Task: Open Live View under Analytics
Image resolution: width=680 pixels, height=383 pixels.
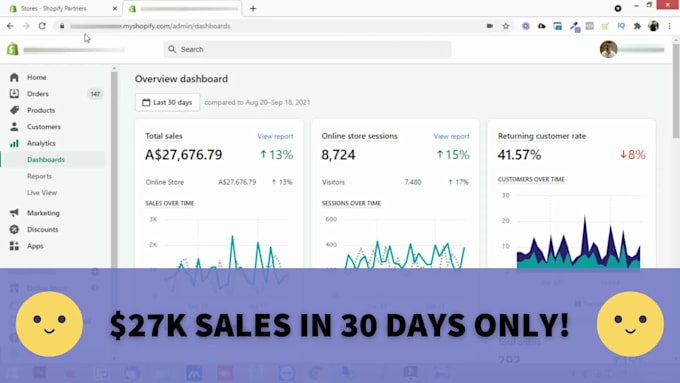Action: tap(42, 193)
